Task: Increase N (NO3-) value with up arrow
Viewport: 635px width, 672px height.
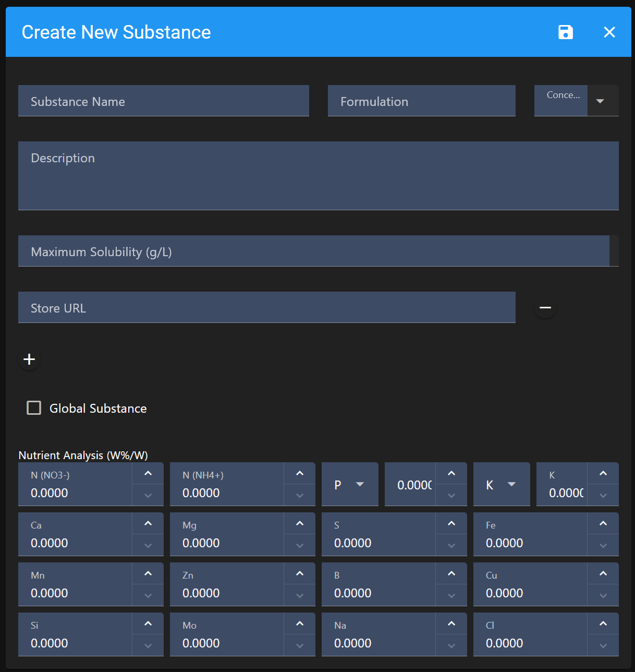Action: click(x=148, y=474)
